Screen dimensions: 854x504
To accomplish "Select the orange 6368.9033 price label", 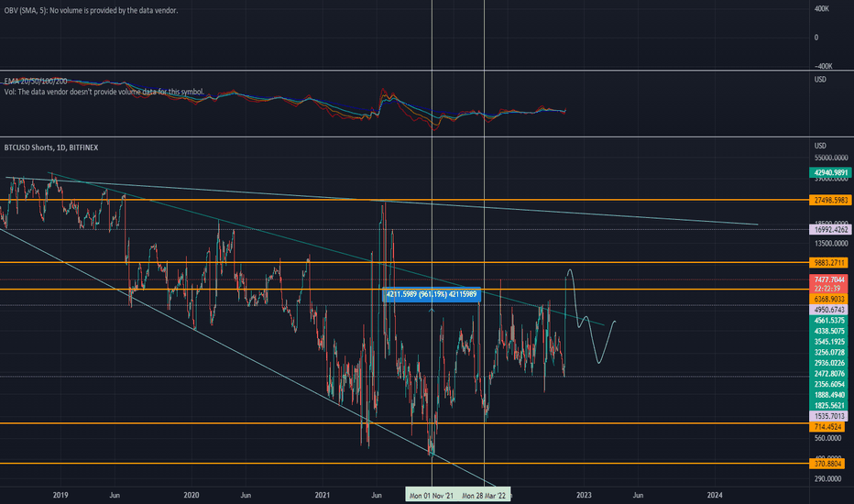I will click(828, 299).
